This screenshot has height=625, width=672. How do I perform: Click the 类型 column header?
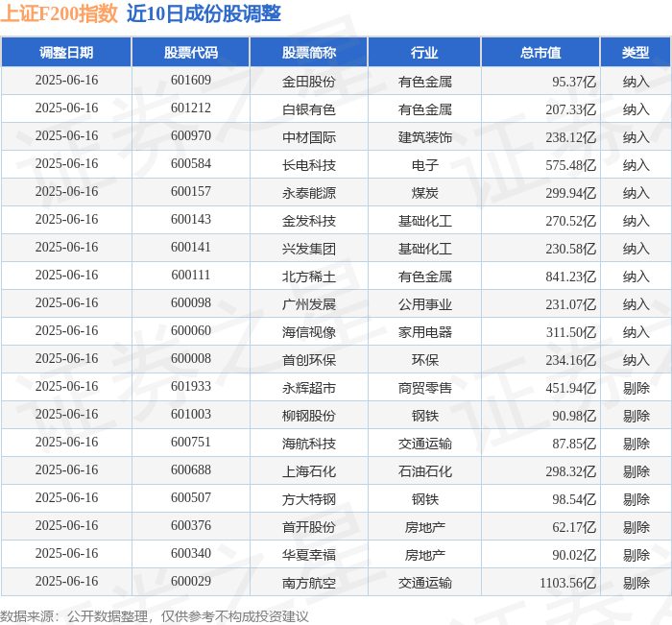[x=636, y=52]
